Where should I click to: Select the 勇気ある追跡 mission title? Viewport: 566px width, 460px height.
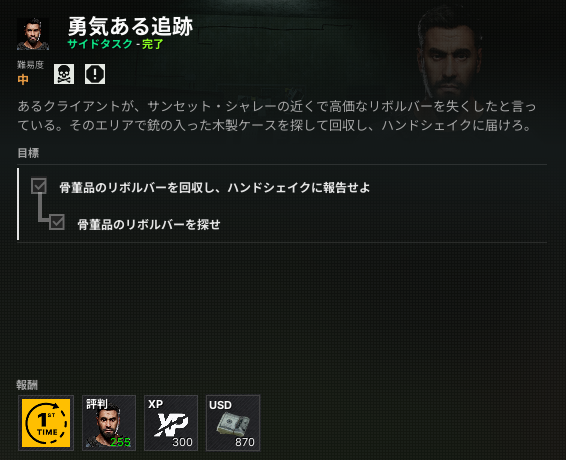pos(130,26)
